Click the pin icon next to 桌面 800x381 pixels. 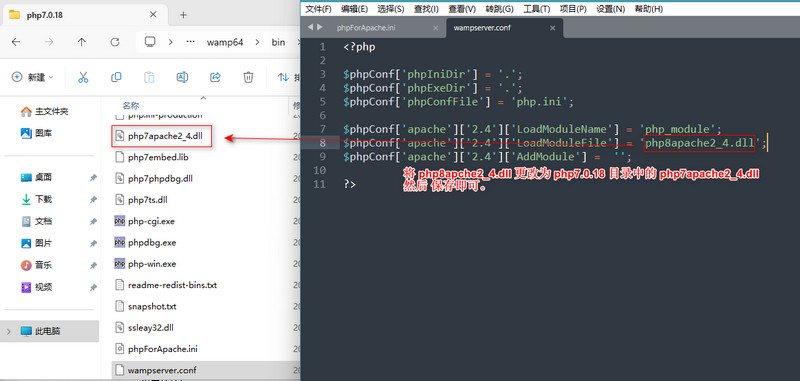(x=93, y=178)
